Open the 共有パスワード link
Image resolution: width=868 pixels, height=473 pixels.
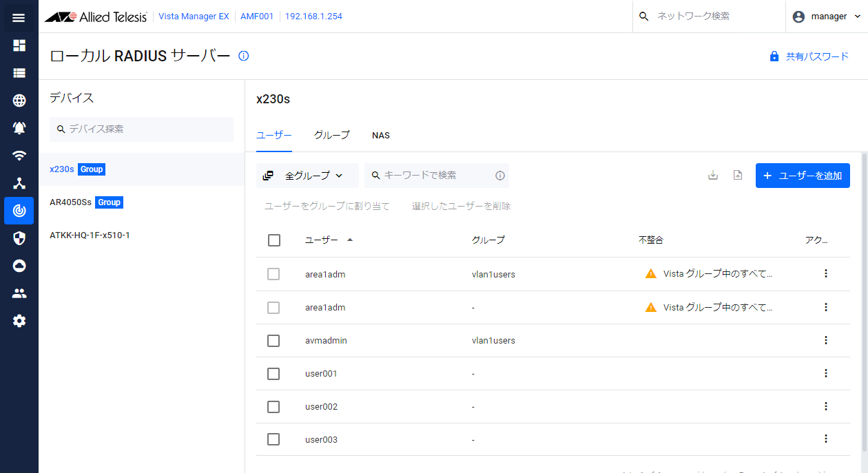pos(809,56)
